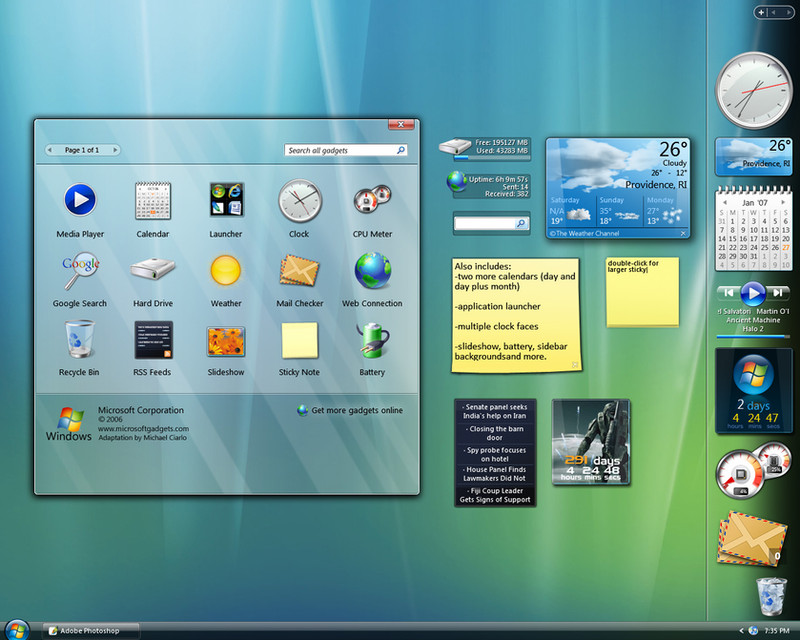
Task: Click the small Providence weather gadget on the sidebar
Action: (x=754, y=156)
